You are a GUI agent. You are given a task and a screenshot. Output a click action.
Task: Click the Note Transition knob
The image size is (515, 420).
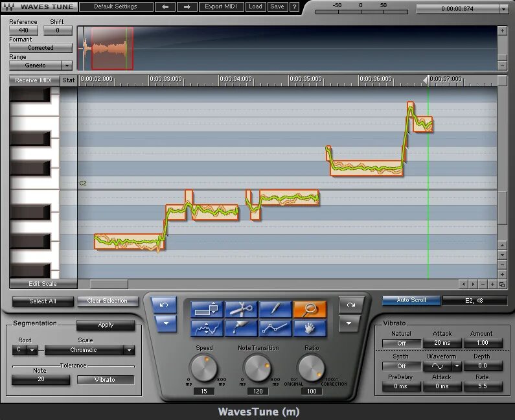pyautogui.click(x=258, y=367)
